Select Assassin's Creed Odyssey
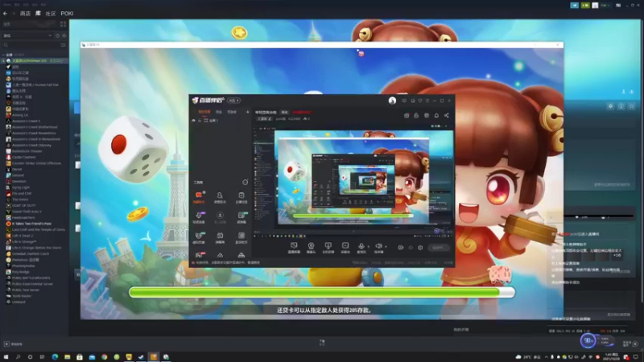Screen dimensions: 644x362 pyautogui.click(x=31, y=146)
